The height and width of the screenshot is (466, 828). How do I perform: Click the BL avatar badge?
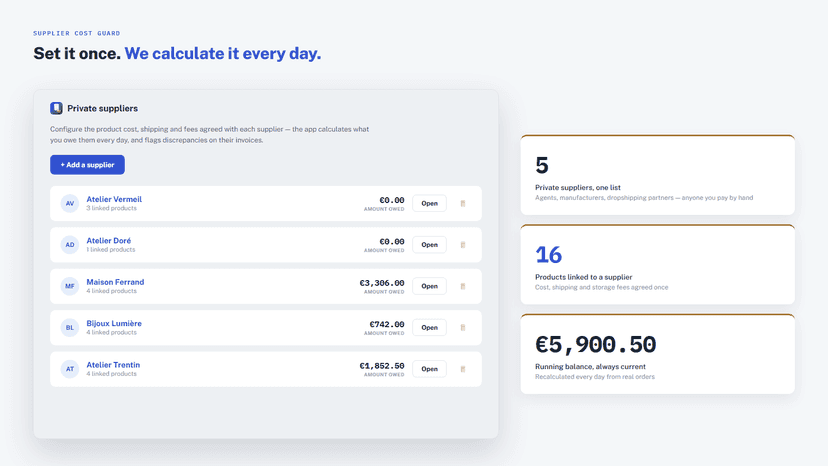70,328
